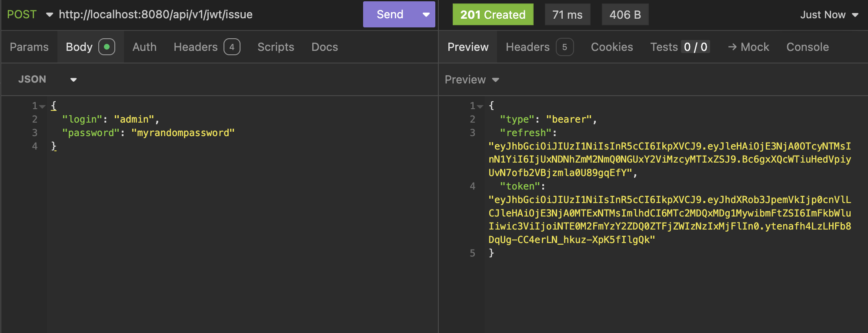
Task: Open the Auth tab
Action: 144,47
